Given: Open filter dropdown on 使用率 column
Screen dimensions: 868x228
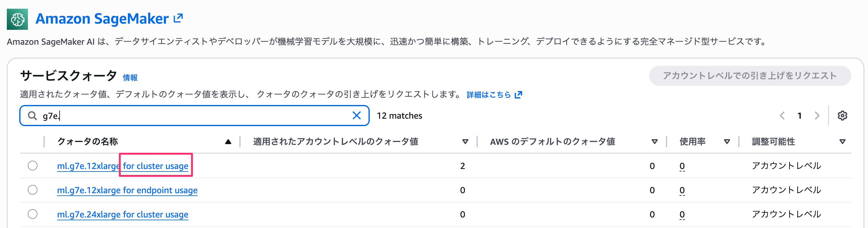Looking at the screenshot, I should 727,142.
